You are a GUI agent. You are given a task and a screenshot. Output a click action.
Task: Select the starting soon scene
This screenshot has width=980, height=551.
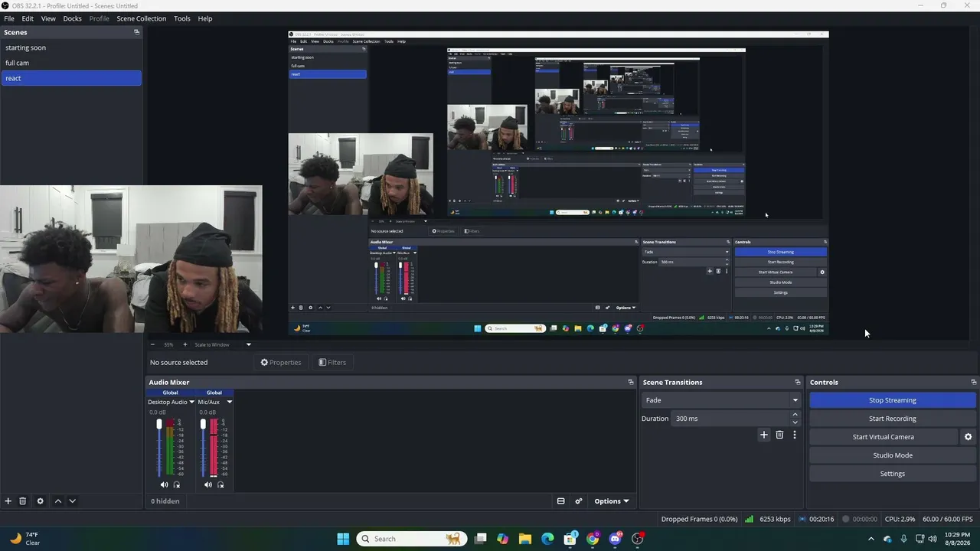pos(71,47)
